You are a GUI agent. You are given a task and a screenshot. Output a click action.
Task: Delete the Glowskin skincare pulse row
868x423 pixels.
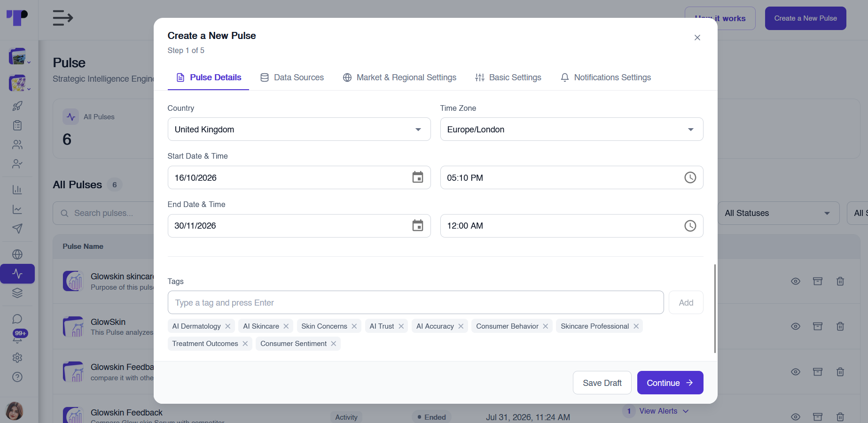point(840,281)
